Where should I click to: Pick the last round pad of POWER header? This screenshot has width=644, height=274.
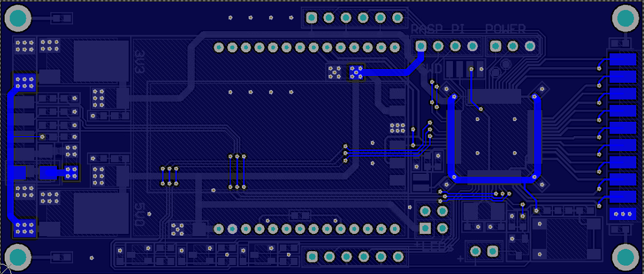(x=530, y=46)
